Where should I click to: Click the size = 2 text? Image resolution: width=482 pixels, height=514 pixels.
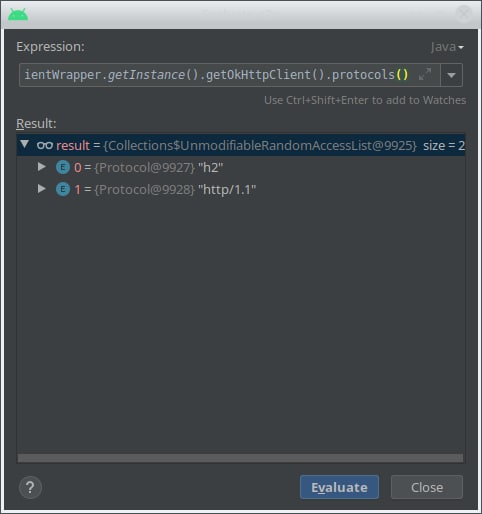[x=444, y=145]
